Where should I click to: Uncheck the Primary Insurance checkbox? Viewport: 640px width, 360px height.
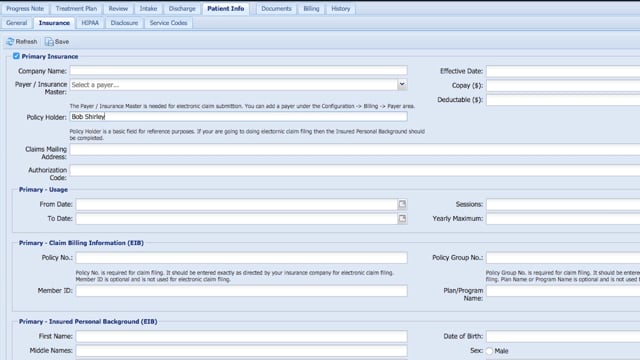coord(16,56)
